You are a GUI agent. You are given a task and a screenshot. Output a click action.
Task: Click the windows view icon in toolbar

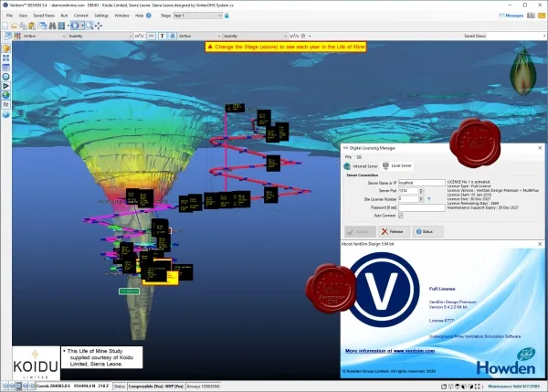(x=43, y=26)
